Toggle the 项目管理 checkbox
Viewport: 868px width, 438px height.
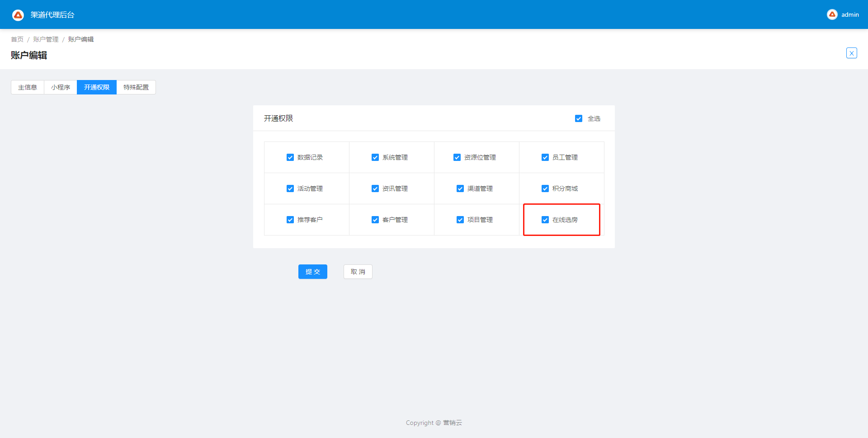tap(460, 220)
